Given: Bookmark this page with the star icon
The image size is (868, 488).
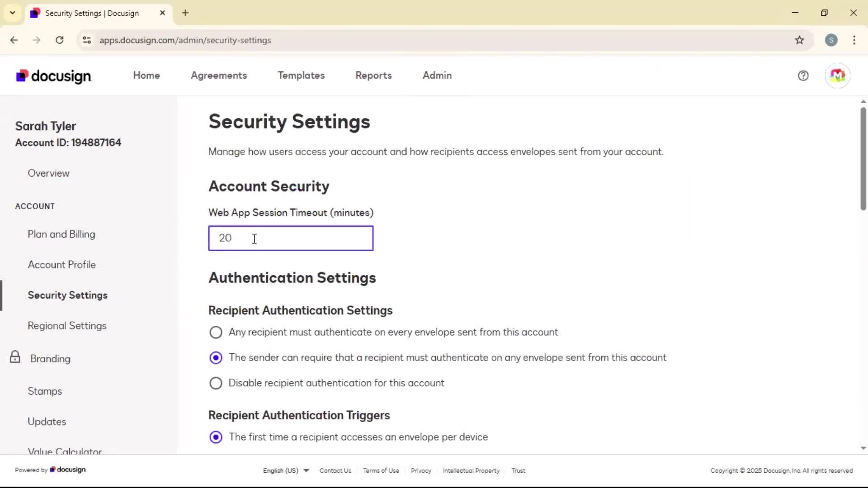Looking at the screenshot, I should coord(799,40).
